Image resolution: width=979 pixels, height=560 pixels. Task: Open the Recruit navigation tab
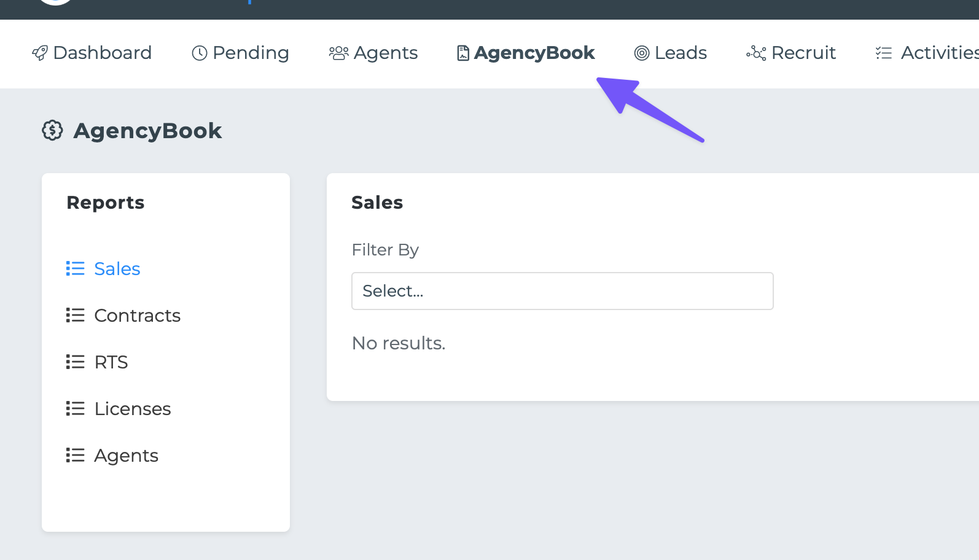click(803, 53)
